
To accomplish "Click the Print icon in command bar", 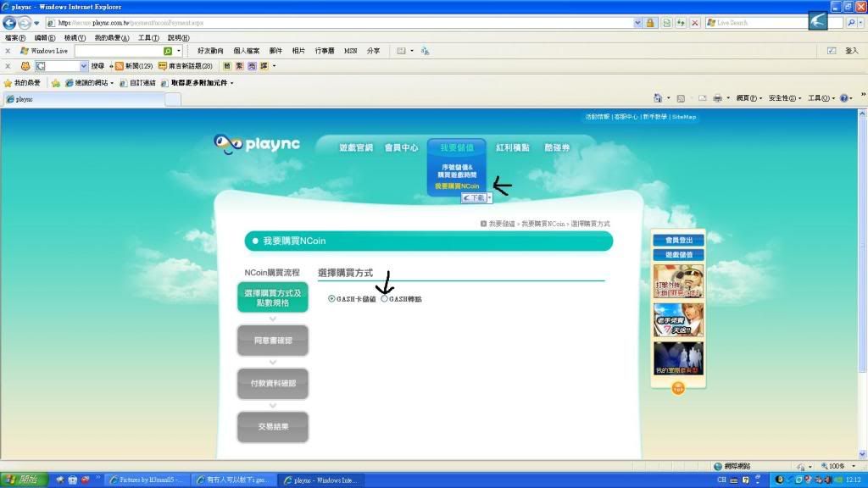I will pos(717,98).
